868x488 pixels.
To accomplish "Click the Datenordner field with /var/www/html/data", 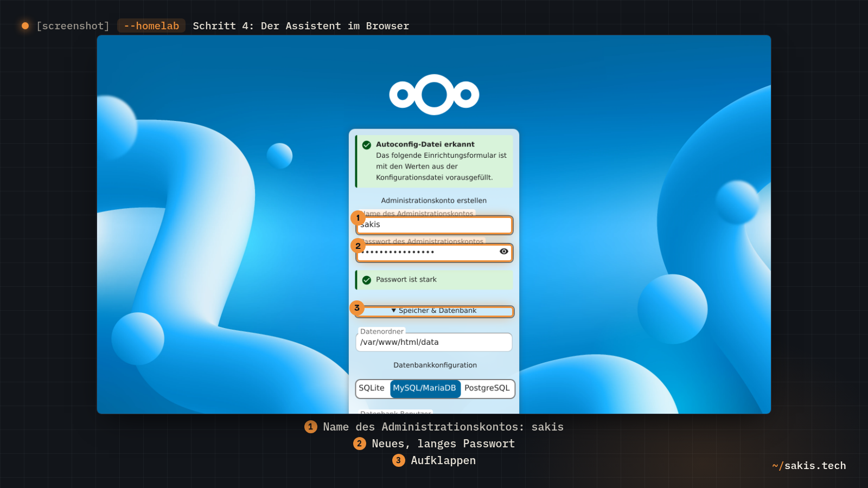I will click(434, 342).
